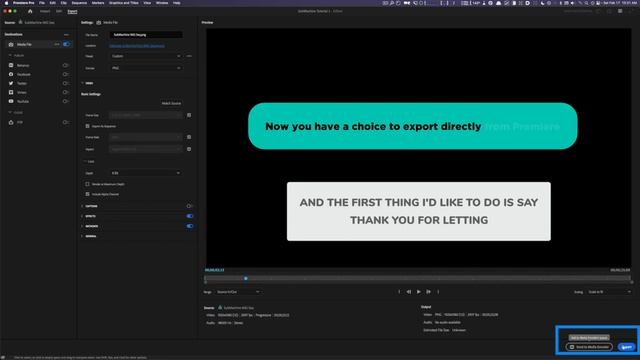Click Send to Media Encoder button
This screenshot has width=640, height=360.
point(589,347)
